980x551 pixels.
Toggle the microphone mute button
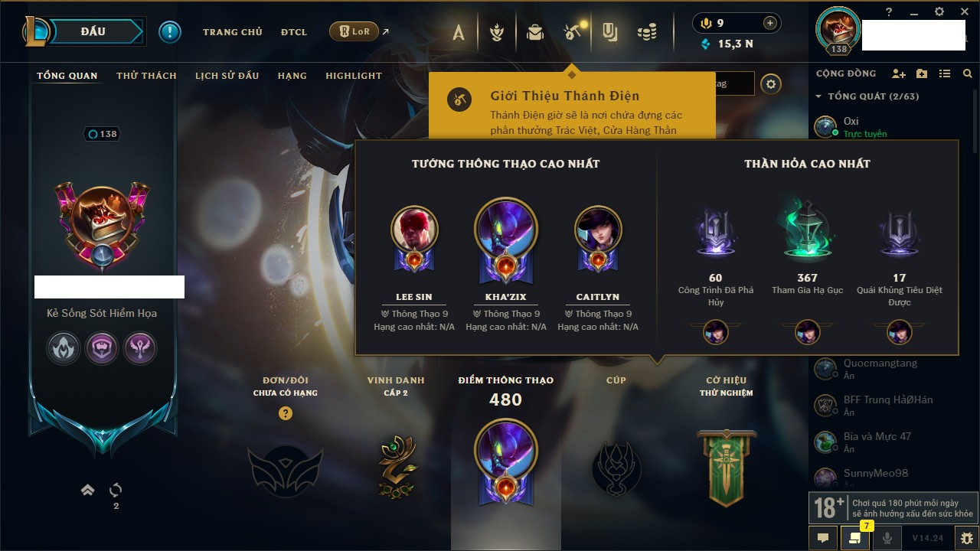[887, 538]
